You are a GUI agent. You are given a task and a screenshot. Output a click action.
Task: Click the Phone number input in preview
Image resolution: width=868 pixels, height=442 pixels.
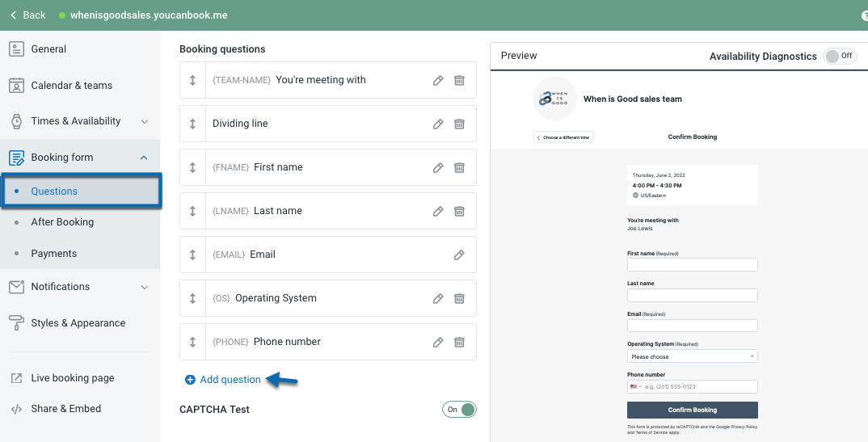pyautogui.click(x=692, y=387)
